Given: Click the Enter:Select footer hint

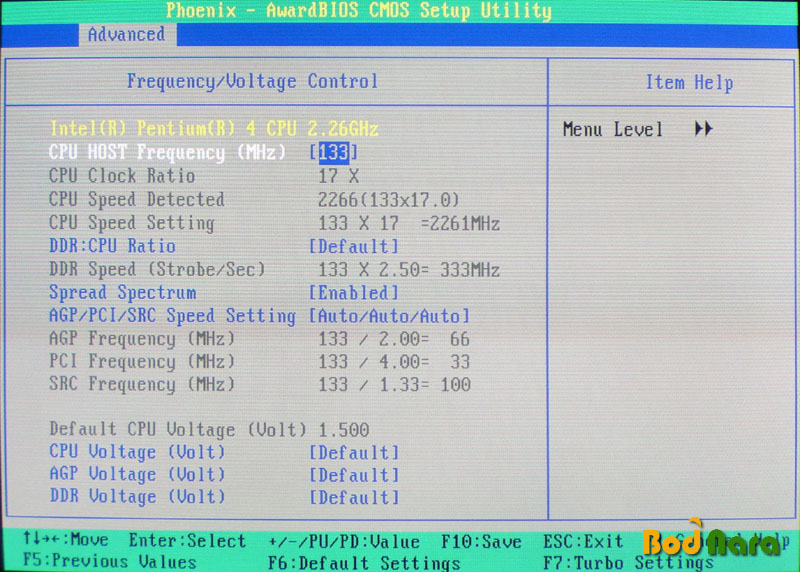Looking at the screenshot, I should click(187, 541).
